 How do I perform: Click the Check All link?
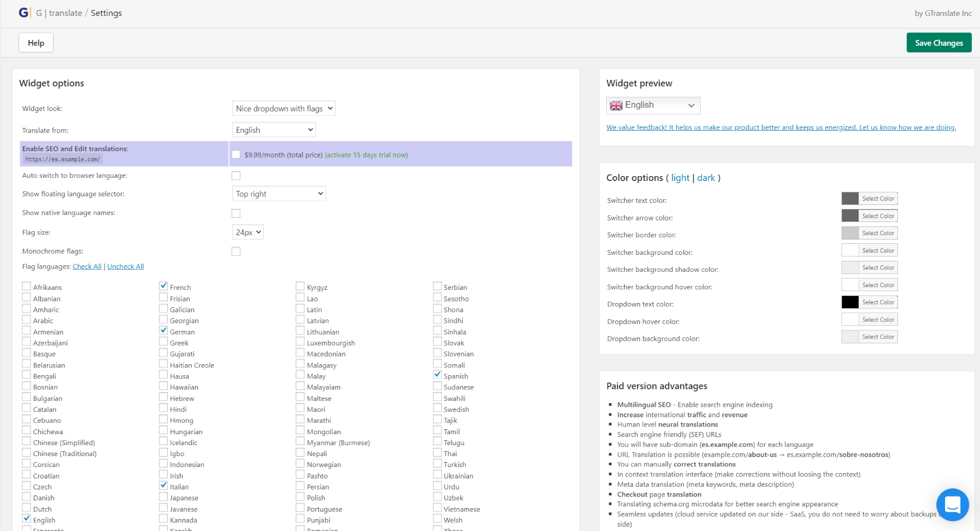87,266
